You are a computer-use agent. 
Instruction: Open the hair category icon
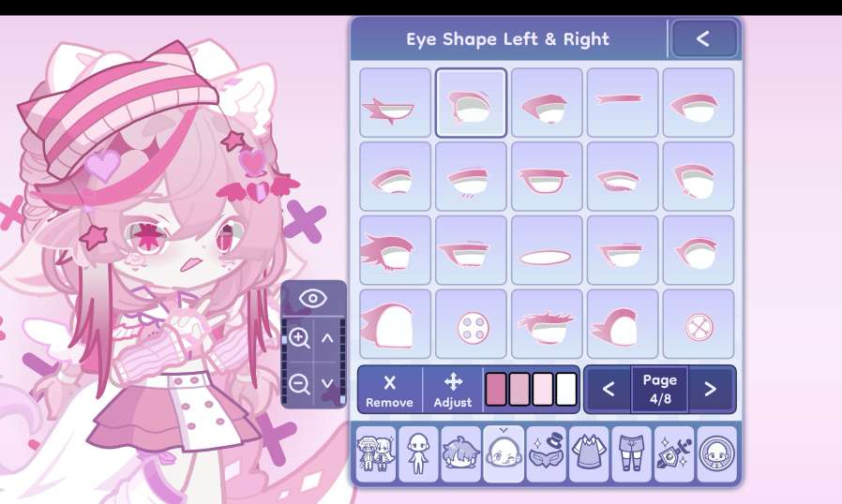click(460, 453)
